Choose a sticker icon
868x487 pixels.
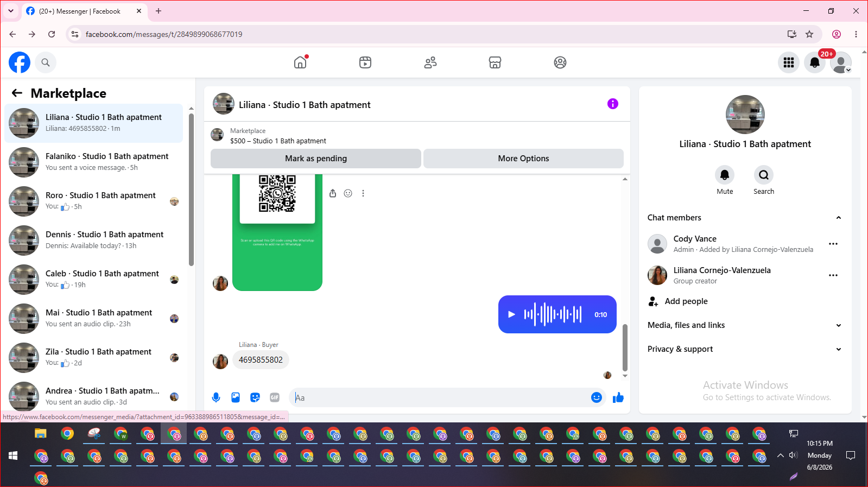(255, 397)
